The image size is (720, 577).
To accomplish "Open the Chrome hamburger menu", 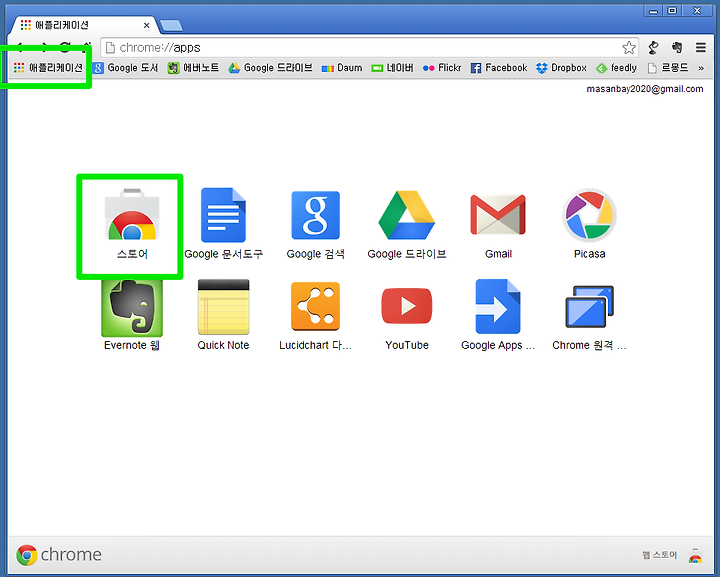I will pyautogui.click(x=700, y=47).
